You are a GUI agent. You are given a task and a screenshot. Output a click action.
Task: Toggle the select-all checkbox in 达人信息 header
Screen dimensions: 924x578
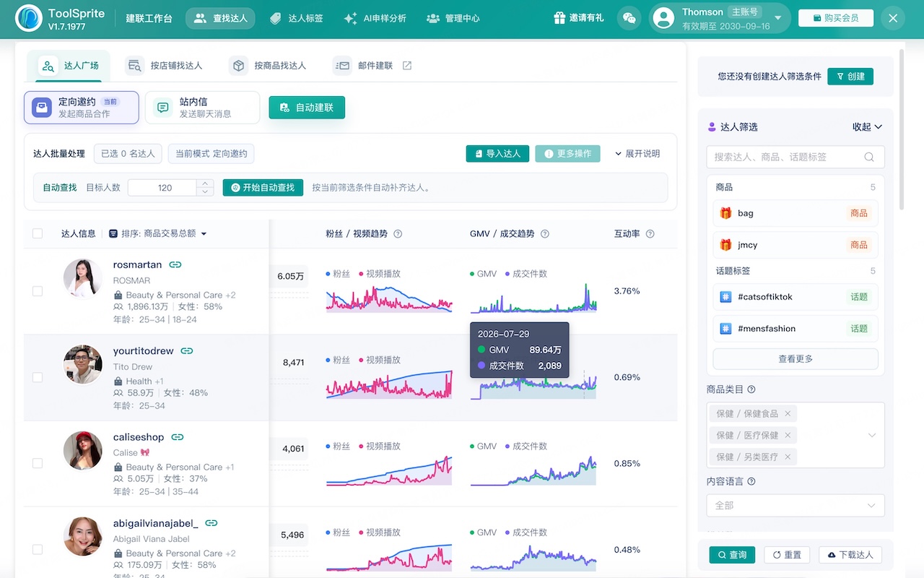point(38,233)
